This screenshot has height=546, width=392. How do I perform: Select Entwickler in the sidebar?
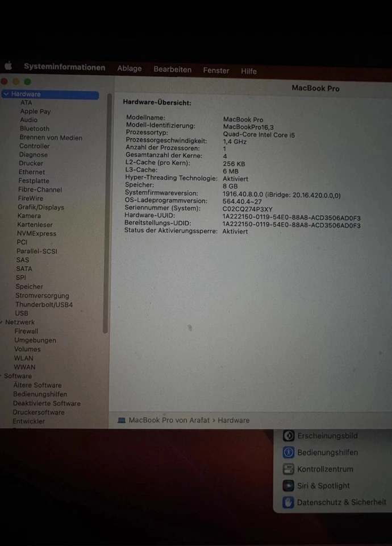pyautogui.click(x=28, y=421)
